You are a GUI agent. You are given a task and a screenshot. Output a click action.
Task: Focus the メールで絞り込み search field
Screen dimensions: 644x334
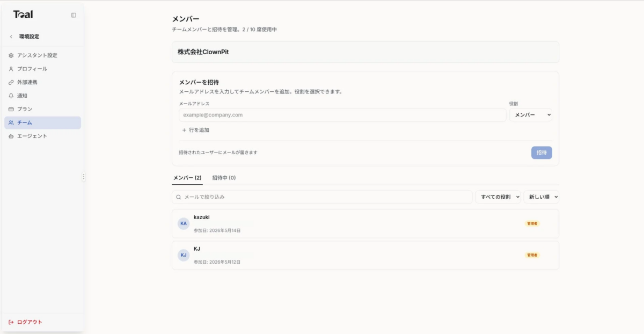pos(322,197)
